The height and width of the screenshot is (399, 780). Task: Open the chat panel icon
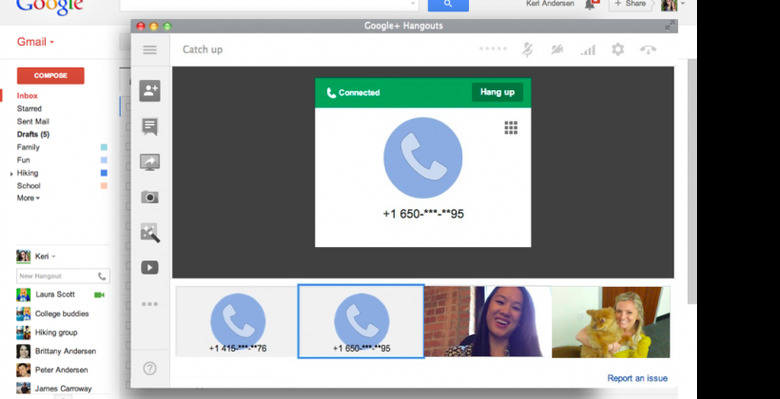150,126
